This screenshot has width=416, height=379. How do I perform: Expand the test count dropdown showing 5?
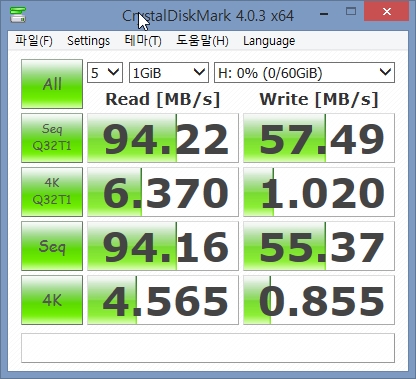pyautogui.click(x=105, y=72)
